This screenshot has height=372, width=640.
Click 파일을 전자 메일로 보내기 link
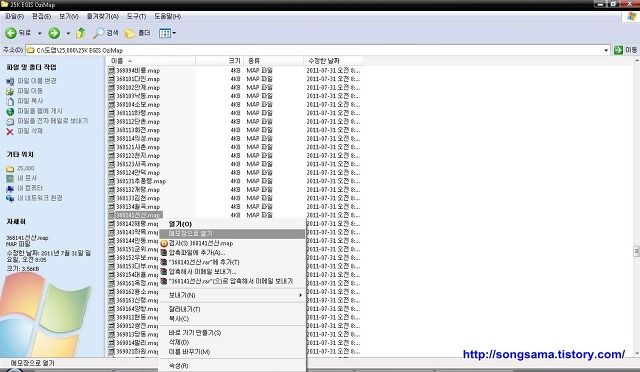[53, 121]
